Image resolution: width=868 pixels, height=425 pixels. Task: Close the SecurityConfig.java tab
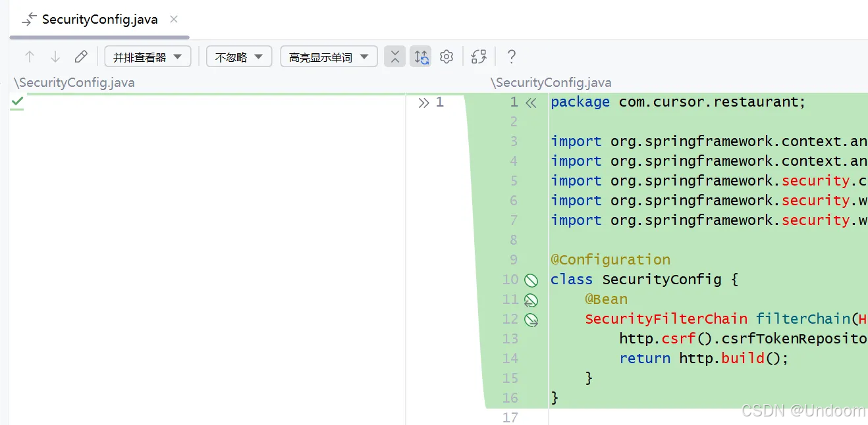(174, 19)
